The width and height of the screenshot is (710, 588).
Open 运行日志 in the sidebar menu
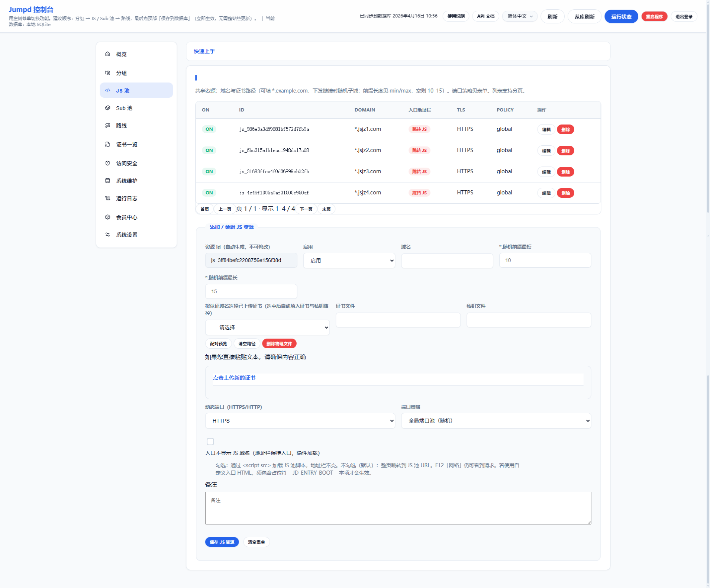pyautogui.click(x=126, y=198)
